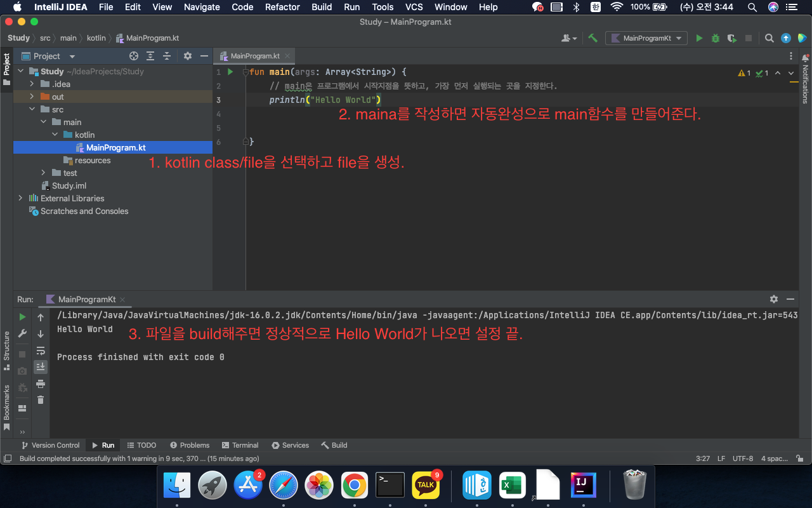Clear console output with trash icon

coord(41,400)
